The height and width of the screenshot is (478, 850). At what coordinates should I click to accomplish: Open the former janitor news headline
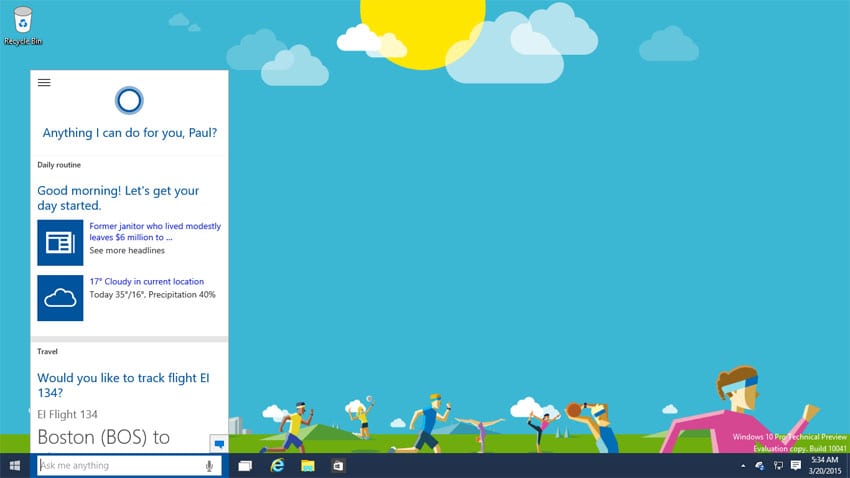pos(155,232)
